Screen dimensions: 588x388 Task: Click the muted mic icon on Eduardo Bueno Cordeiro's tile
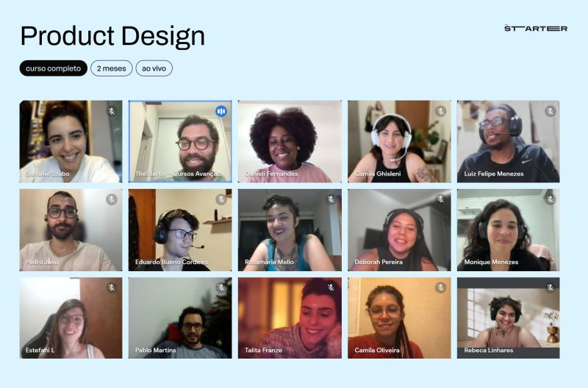221,199
